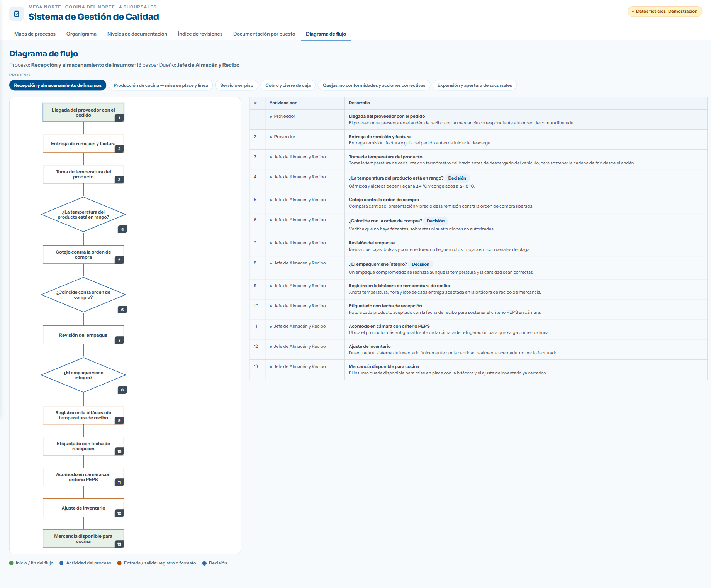Choose Expansión y apertura de sucursales
Screen dimensions: 711x588
coord(475,85)
